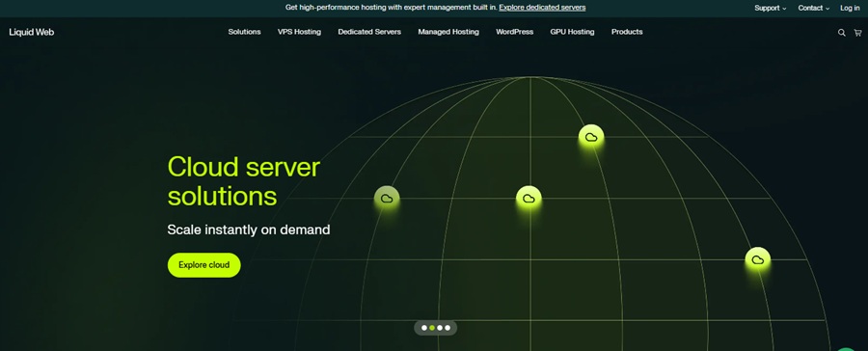Open the shopping cart icon
This screenshot has height=351, width=868.
[857, 33]
